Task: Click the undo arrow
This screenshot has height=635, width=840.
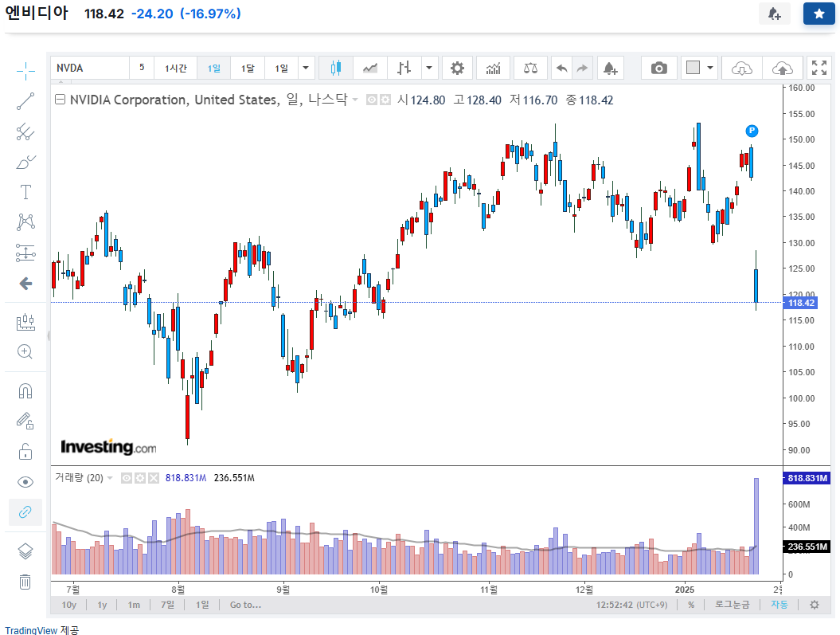Action: tap(561, 68)
